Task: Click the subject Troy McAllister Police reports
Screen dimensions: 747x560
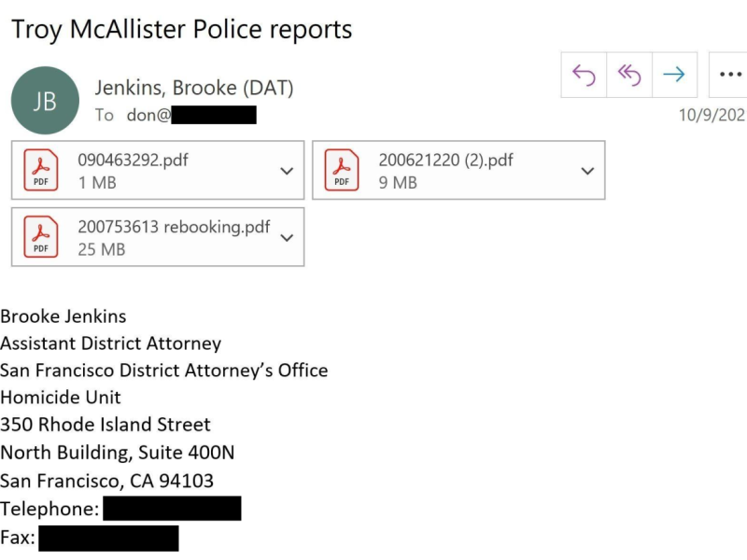Action: coord(182,29)
